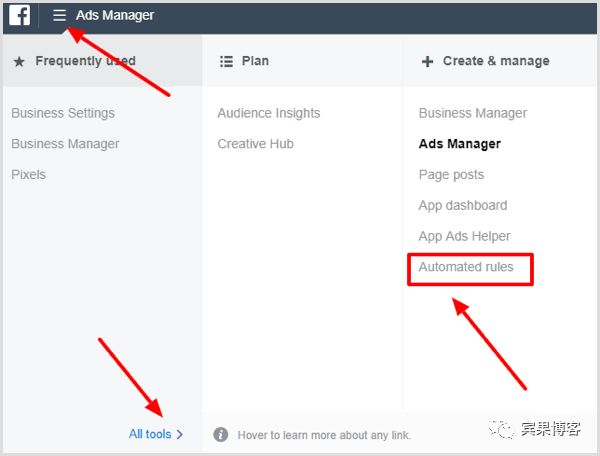The image size is (600, 456).
Task: Click the Ads Manager title in header
Action: point(115,15)
